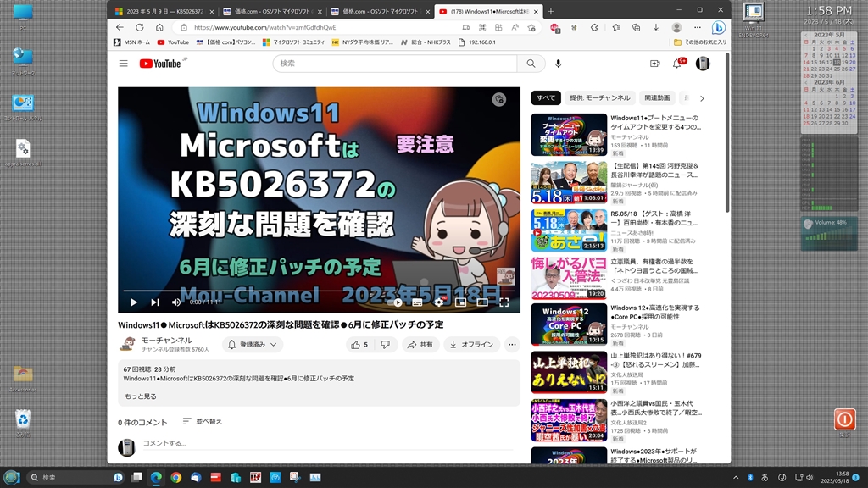Enter fullscreen video mode
Screen dimensions: 868x488
(504, 302)
